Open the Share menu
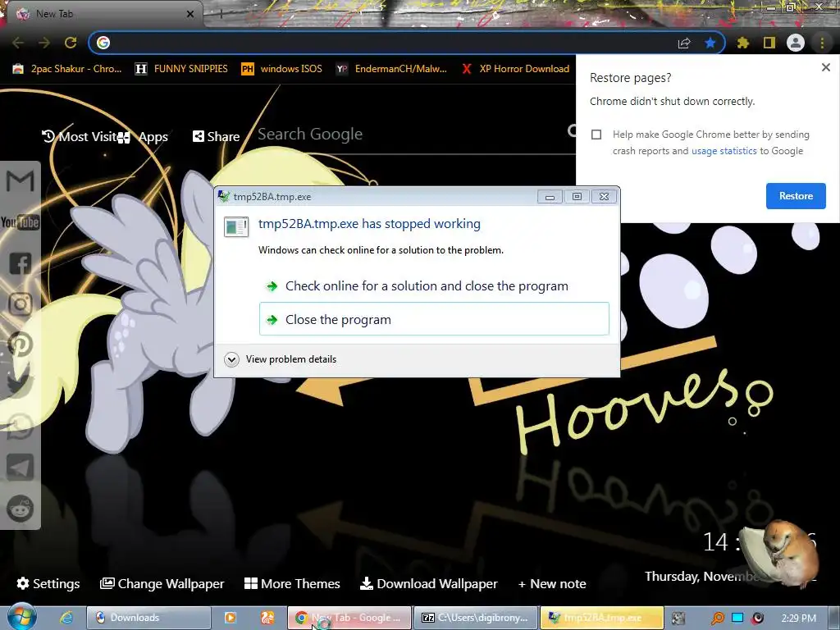The width and height of the screenshot is (840, 630). 216,137
